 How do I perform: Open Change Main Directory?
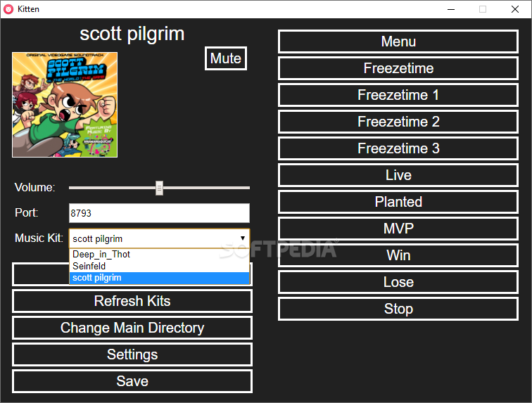click(x=132, y=328)
